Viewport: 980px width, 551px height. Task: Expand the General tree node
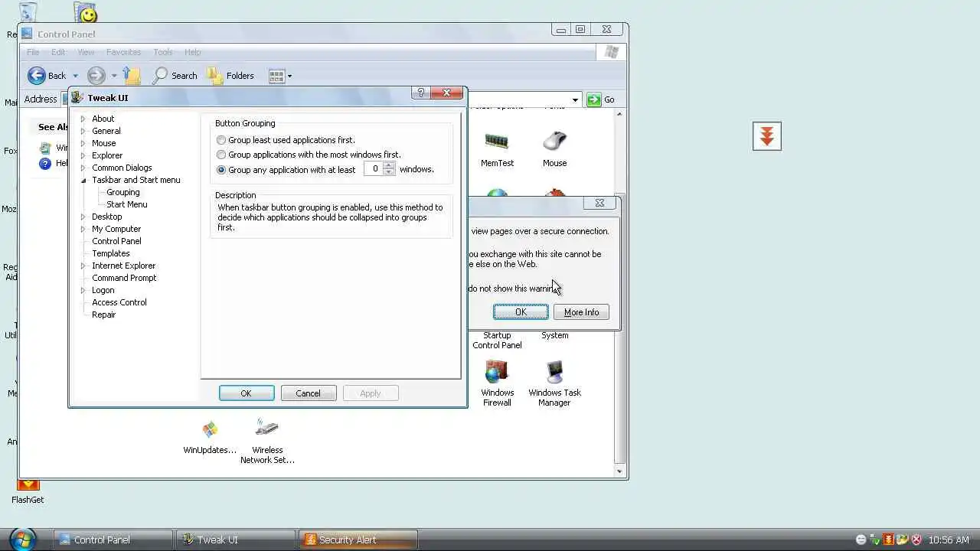[x=83, y=131]
